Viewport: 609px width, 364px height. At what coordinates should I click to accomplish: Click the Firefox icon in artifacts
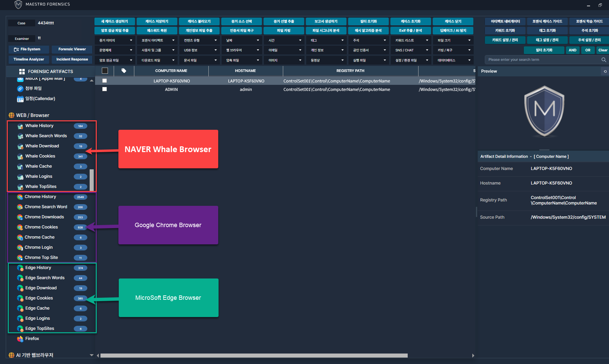click(20, 339)
